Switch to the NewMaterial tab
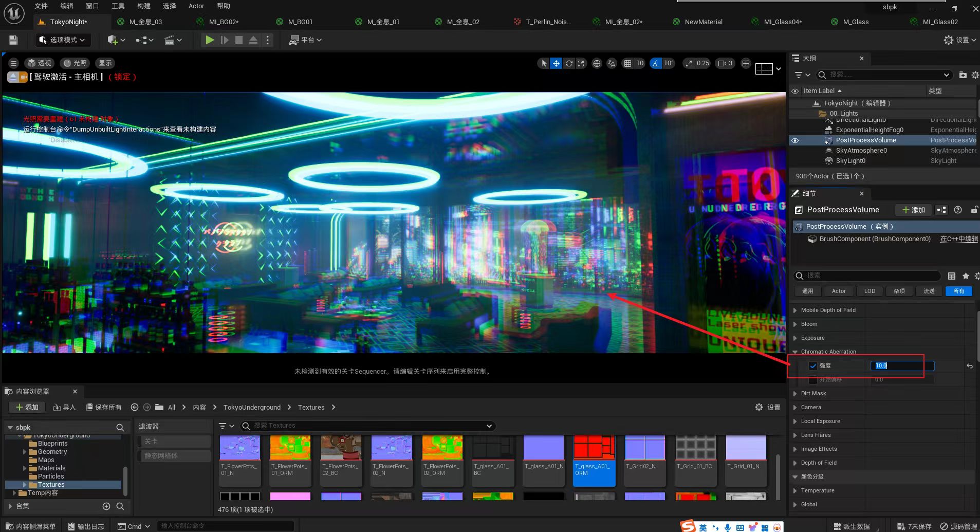 coord(704,22)
